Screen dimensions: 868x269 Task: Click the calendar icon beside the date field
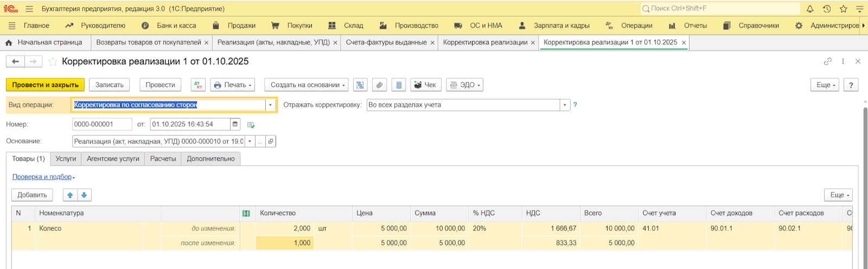(x=235, y=124)
